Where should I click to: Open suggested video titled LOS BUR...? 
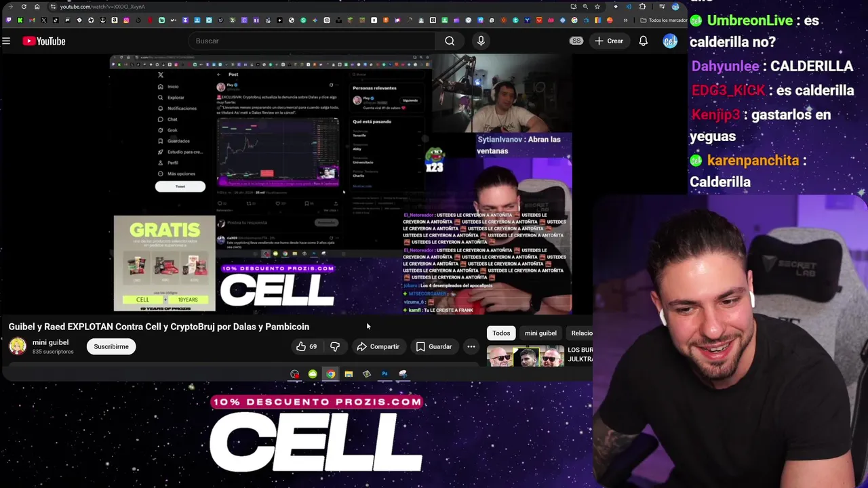580,354
